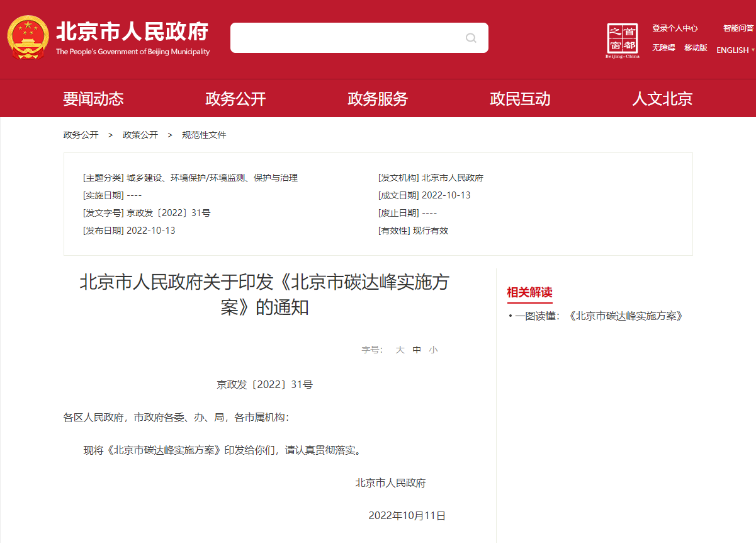Enable 无障碍 accessibility mode
Screen dimensions: 756x543
point(663,48)
